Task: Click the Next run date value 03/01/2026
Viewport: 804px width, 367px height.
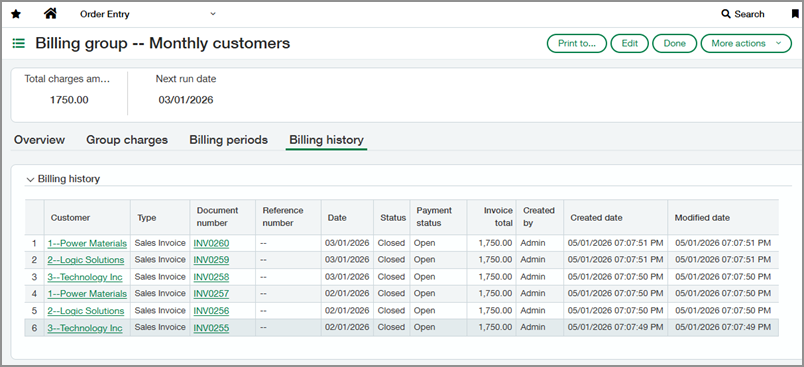Action: (x=186, y=100)
